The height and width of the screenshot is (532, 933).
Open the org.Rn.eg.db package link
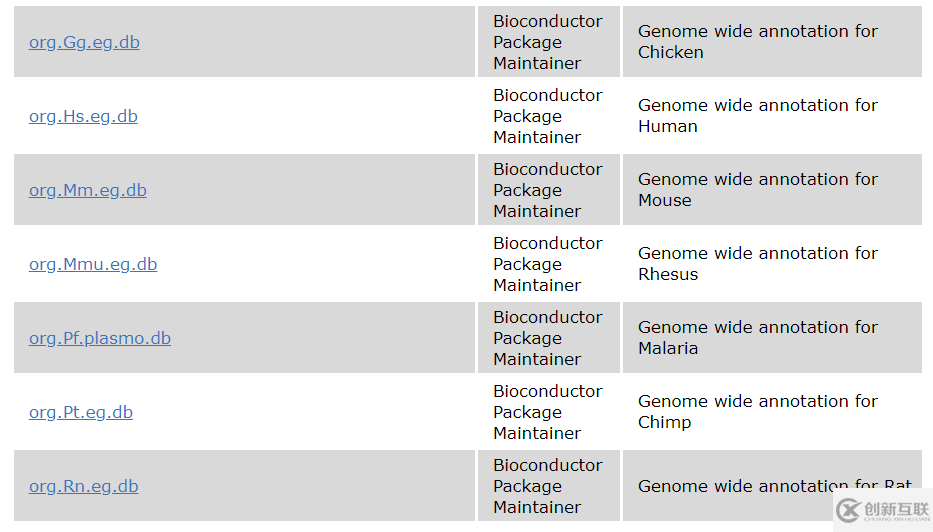[x=84, y=486]
